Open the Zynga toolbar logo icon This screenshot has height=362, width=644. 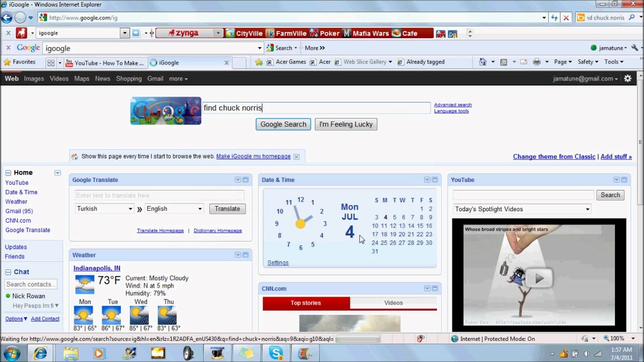click(x=21, y=33)
